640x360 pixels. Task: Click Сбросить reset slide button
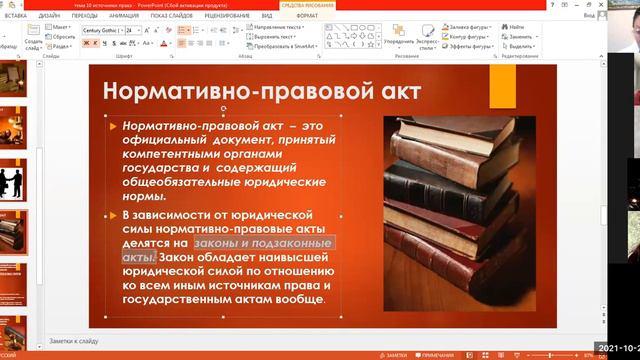[60, 37]
